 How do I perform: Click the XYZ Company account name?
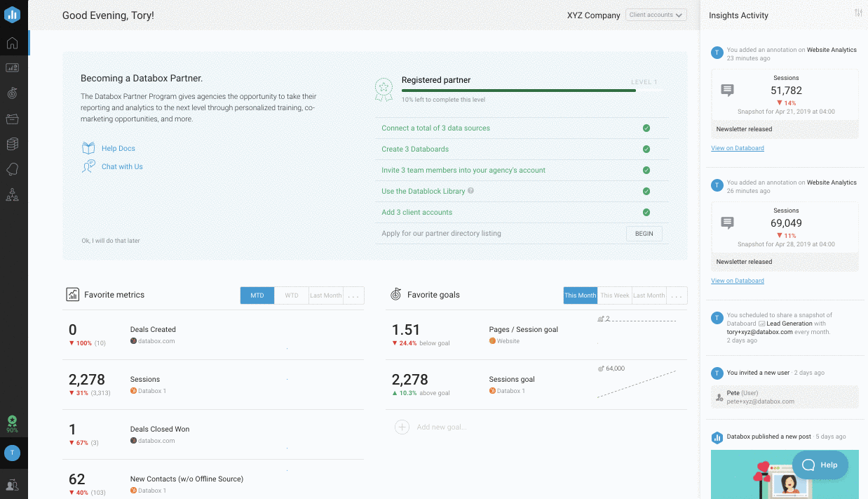(594, 15)
